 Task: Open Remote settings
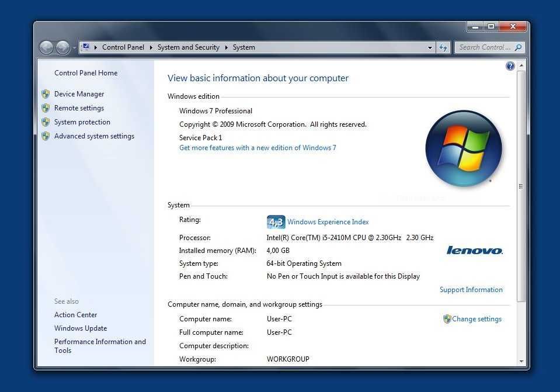[79, 108]
